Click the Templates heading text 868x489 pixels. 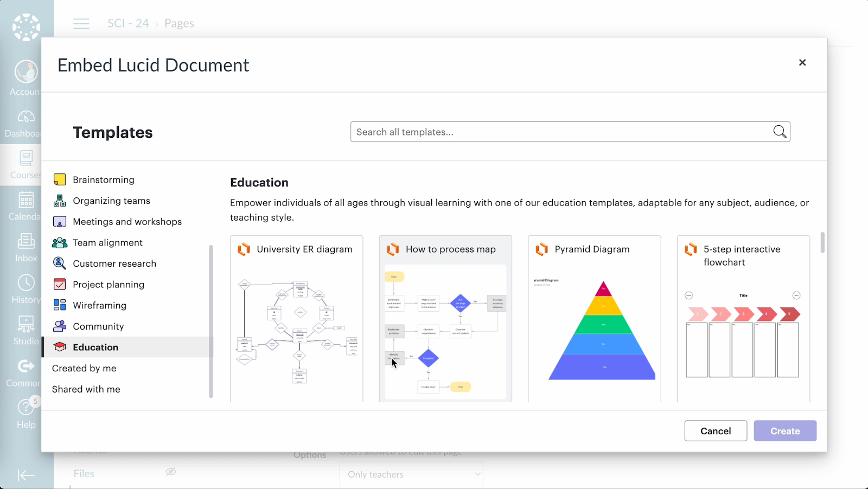(113, 132)
